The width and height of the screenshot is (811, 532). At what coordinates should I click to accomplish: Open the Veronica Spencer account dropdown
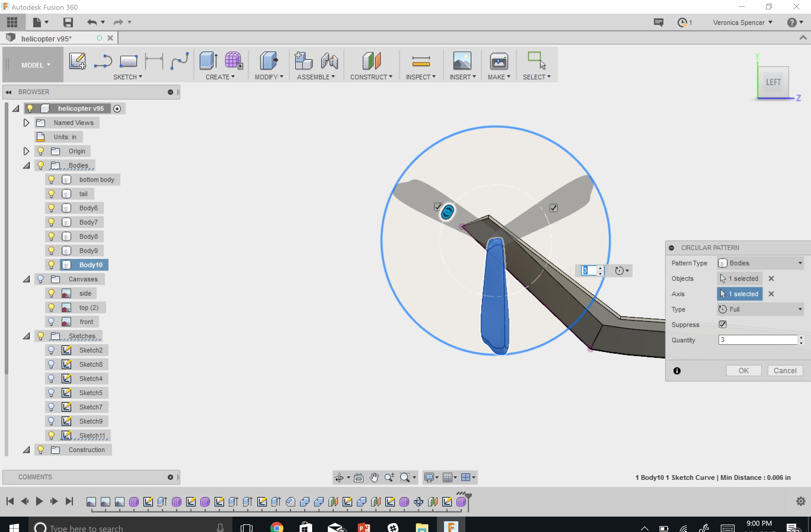pos(742,23)
